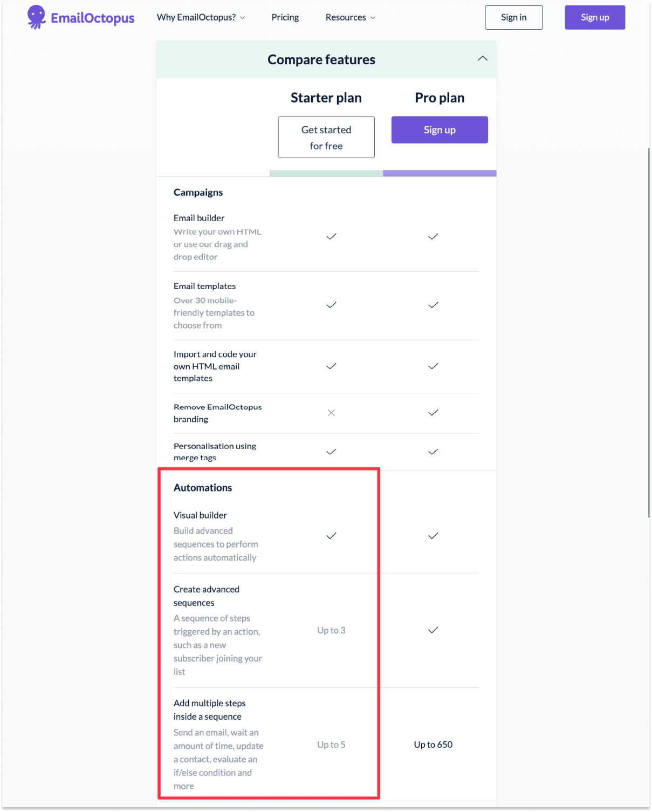
Task: Click the Sign in button
Action: 513,17
